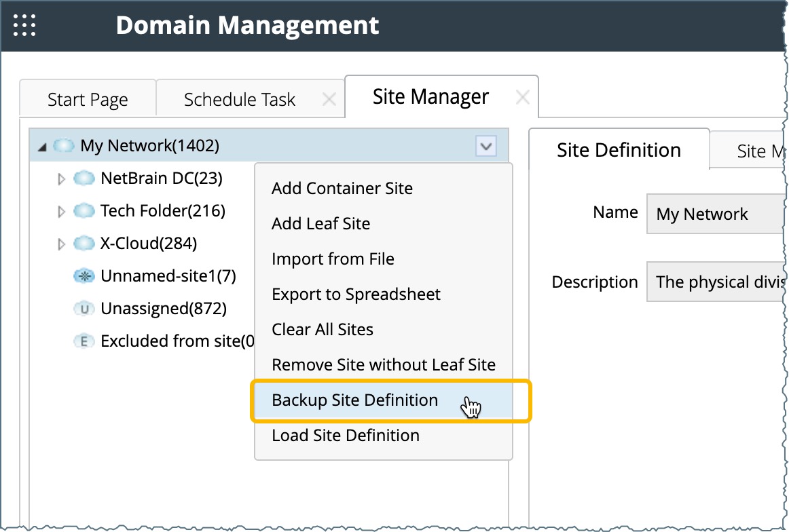Viewport: 789px width, 532px height.
Task: Open the app launcher grid icon
Action: tap(25, 25)
